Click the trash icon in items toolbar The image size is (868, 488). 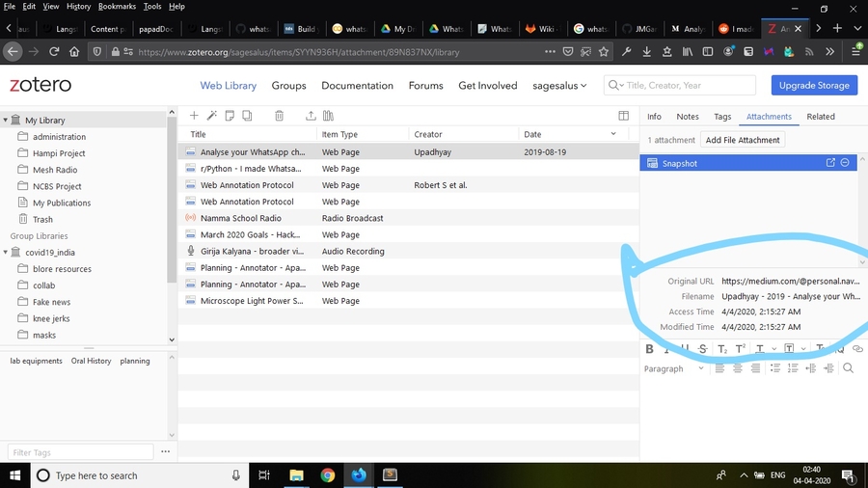click(279, 116)
